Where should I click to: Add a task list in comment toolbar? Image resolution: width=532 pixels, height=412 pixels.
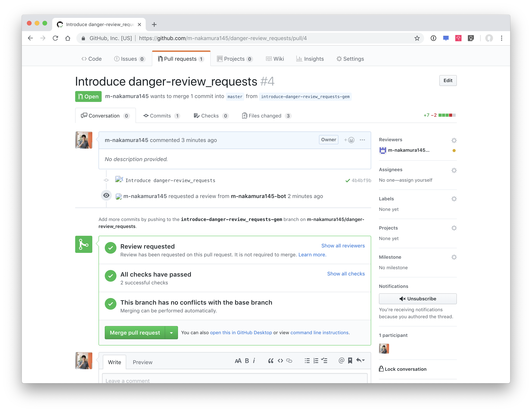pos(324,360)
